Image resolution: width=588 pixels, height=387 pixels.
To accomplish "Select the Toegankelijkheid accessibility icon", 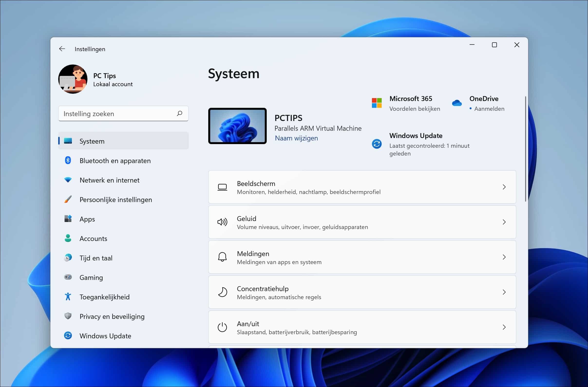I will [68, 297].
